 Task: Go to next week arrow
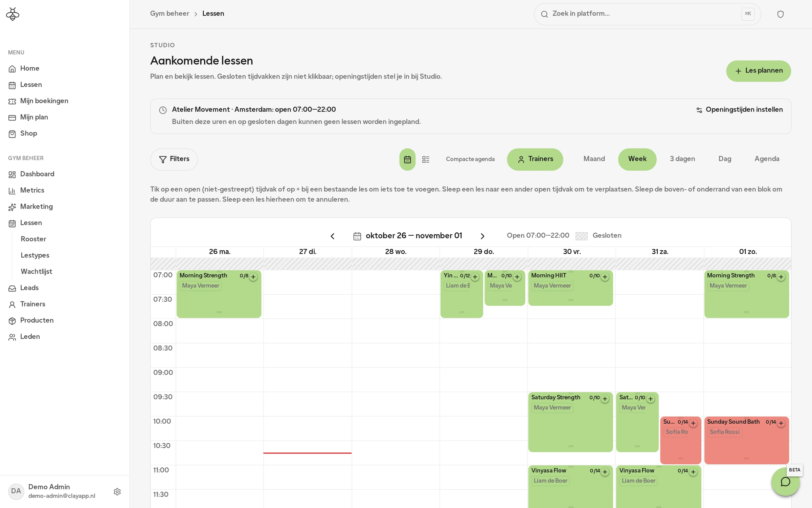coord(482,236)
